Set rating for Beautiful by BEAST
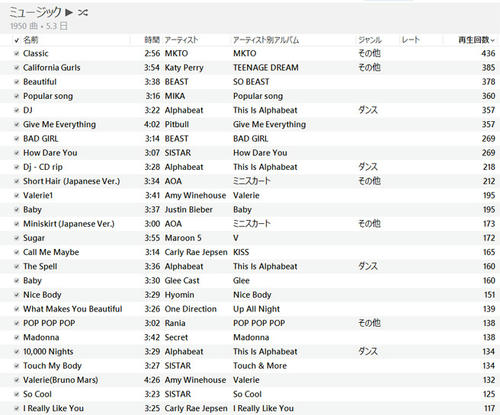The width and height of the screenshot is (500, 415). pyautogui.click(x=421, y=82)
